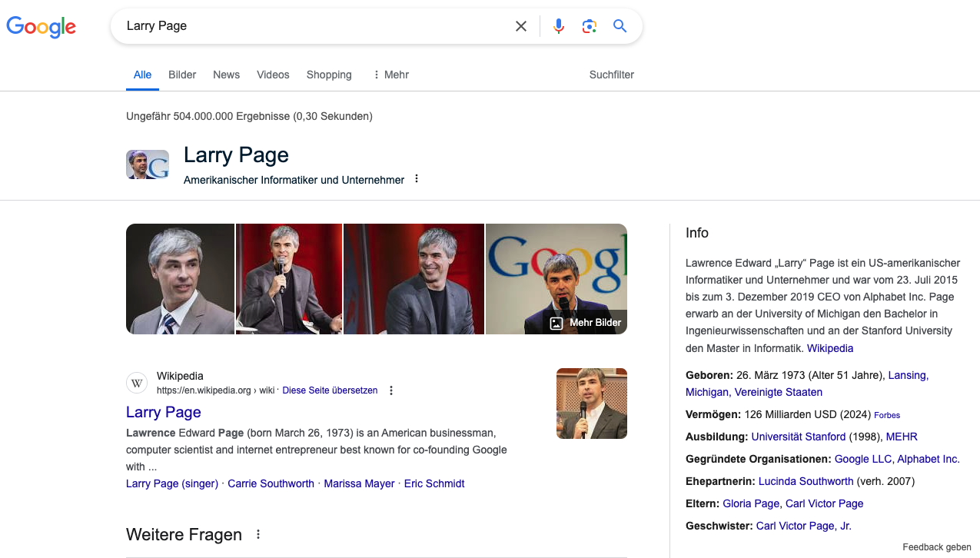
Task: Open Gloria Page link
Action: (751, 503)
